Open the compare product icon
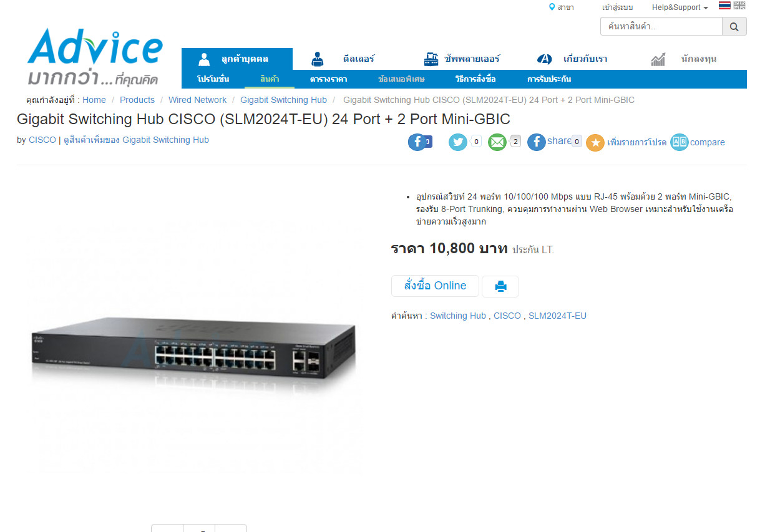Viewport: 770px width, 532px height. [x=680, y=142]
